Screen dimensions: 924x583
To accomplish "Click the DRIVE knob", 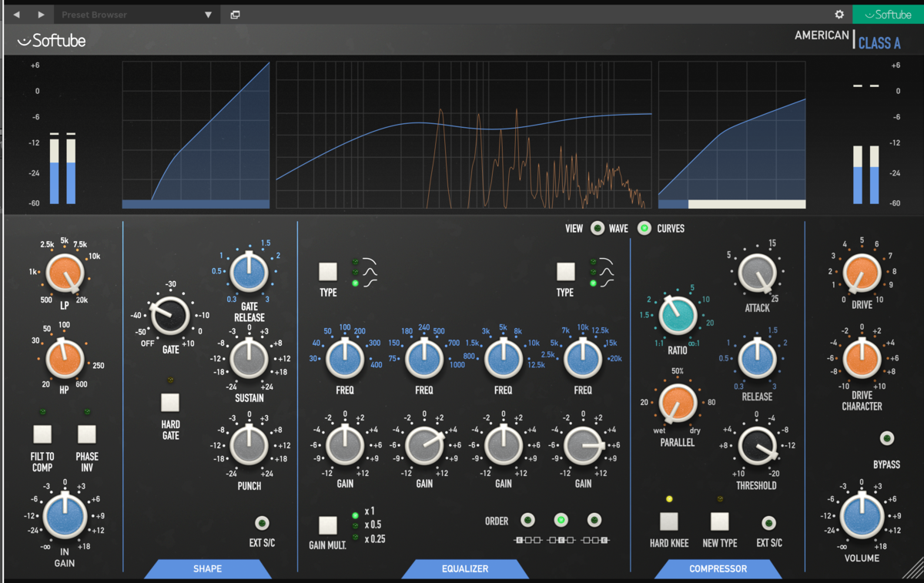I will [862, 273].
